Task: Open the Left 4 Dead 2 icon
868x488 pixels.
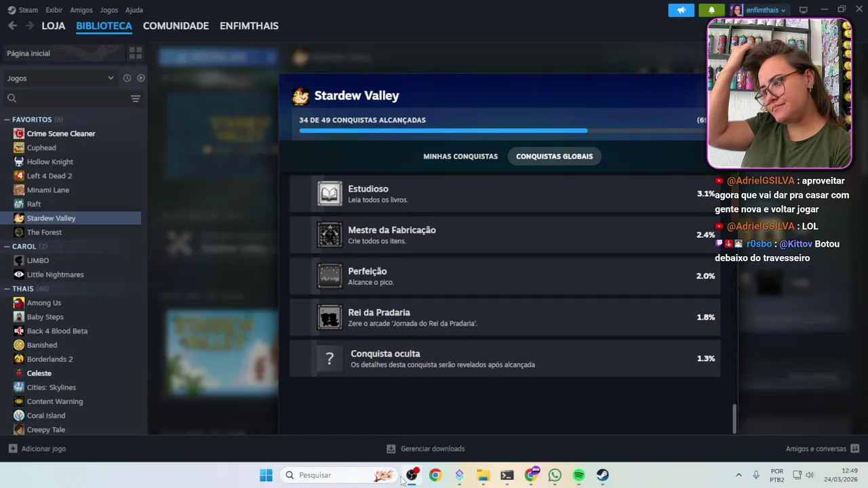Action: 19,176
